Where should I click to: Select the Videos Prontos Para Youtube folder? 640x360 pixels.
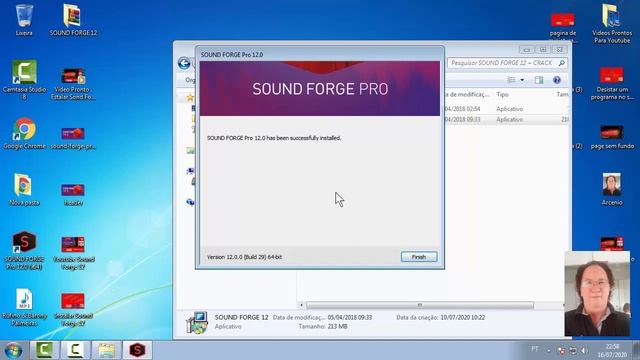click(x=611, y=23)
